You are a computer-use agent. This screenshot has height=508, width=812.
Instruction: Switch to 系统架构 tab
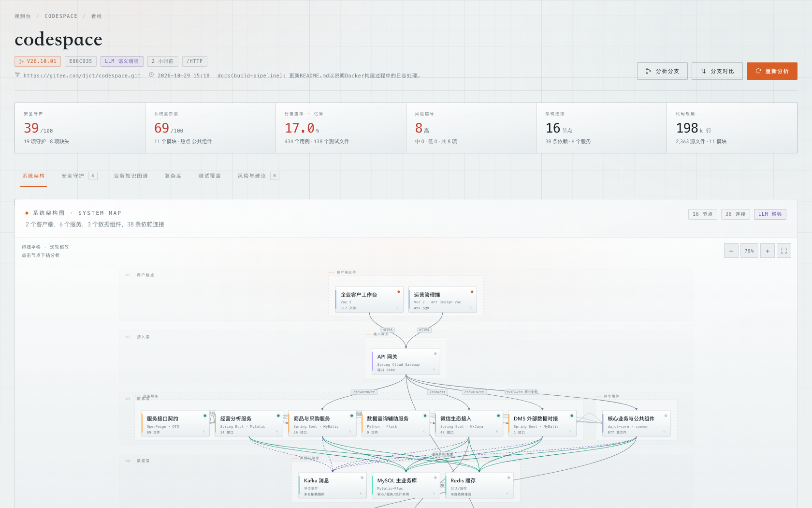click(x=33, y=176)
